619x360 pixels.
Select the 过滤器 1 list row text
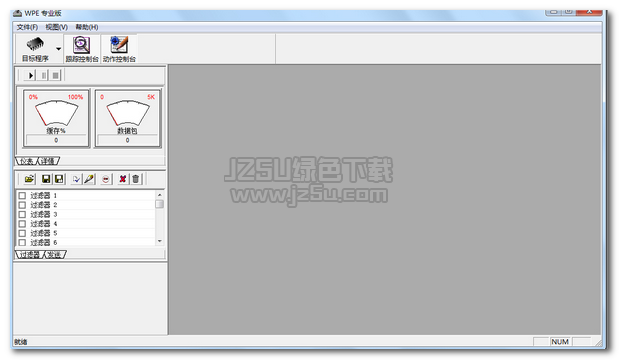pos(44,195)
